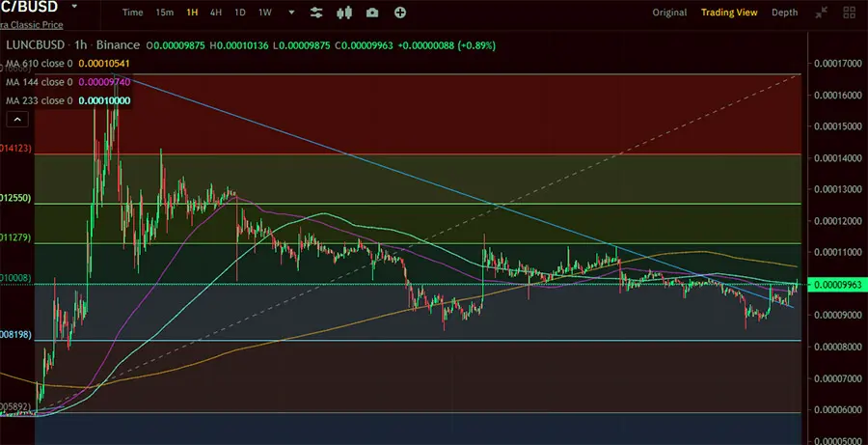This screenshot has height=445, width=868.
Task: Click the 0.00008000 price axis label
Action: (x=837, y=347)
